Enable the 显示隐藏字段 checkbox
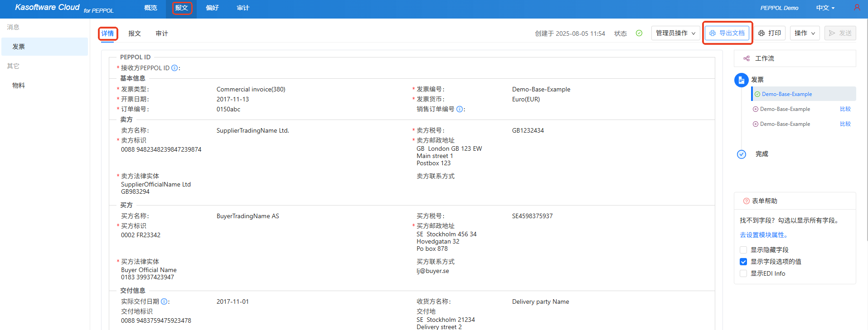The width and height of the screenshot is (868, 330). point(743,250)
